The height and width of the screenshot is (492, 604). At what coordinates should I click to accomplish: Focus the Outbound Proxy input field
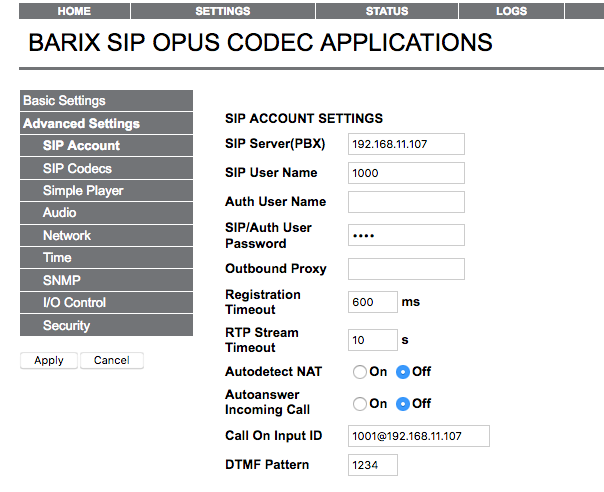(x=406, y=268)
